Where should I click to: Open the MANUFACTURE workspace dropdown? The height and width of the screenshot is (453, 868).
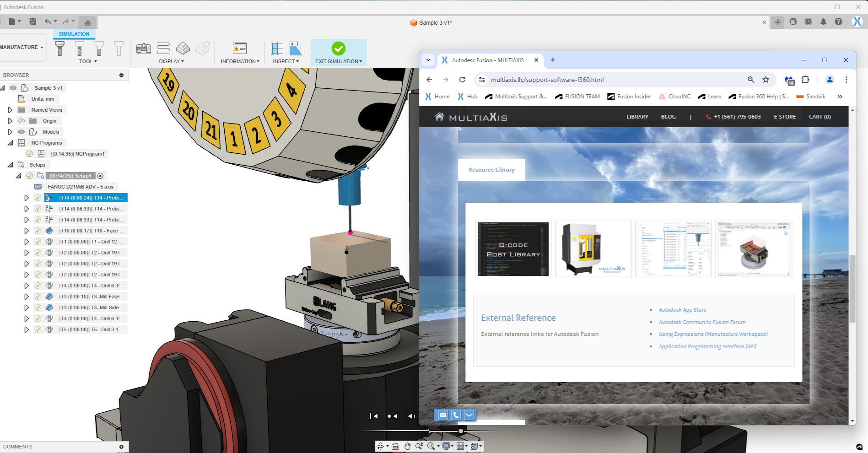click(22, 47)
